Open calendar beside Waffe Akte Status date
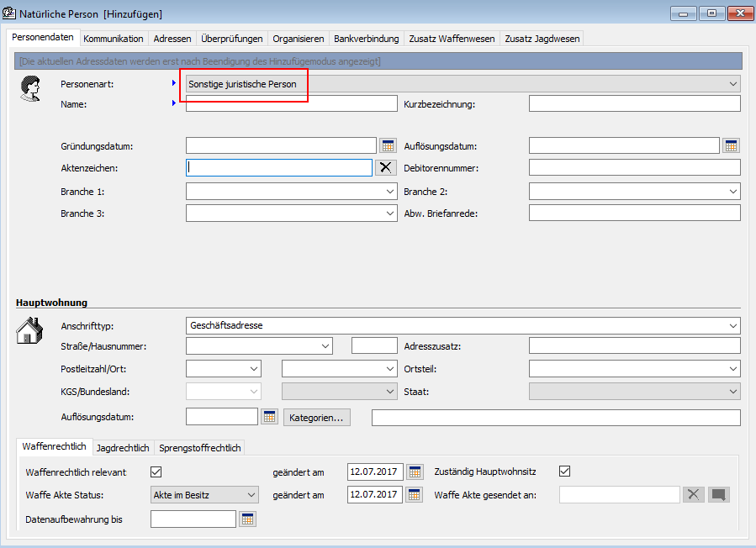Viewport: 756px width, 548px height. (x=415, y=495)
